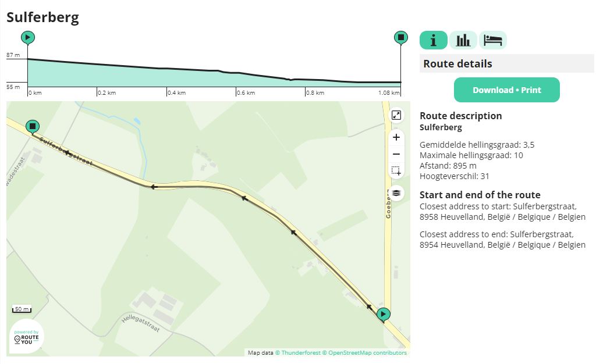Open the route info tab icon
This screenshot has height=364, width=596.
tap(433, 40)
